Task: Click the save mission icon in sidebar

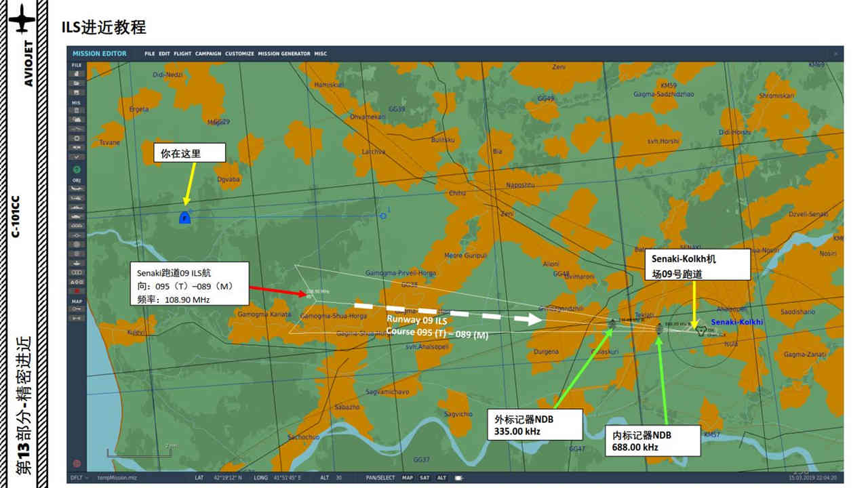Action: tap(77, 91)
